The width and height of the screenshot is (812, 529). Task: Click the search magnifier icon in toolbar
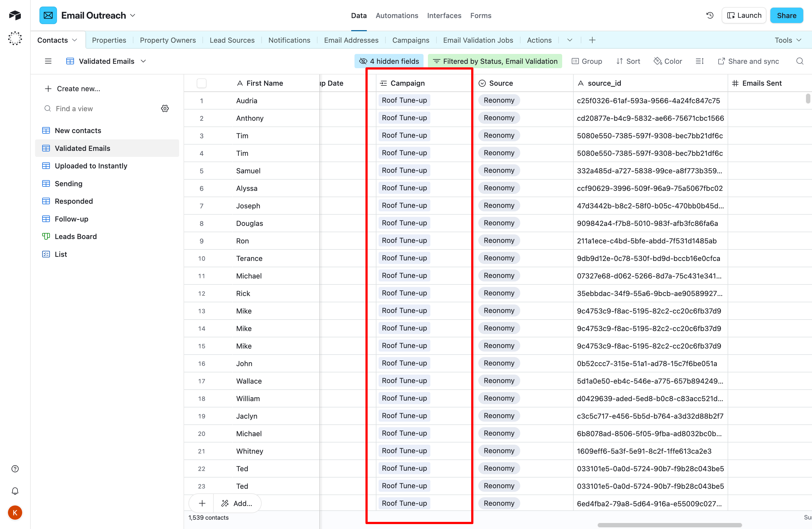799,61
